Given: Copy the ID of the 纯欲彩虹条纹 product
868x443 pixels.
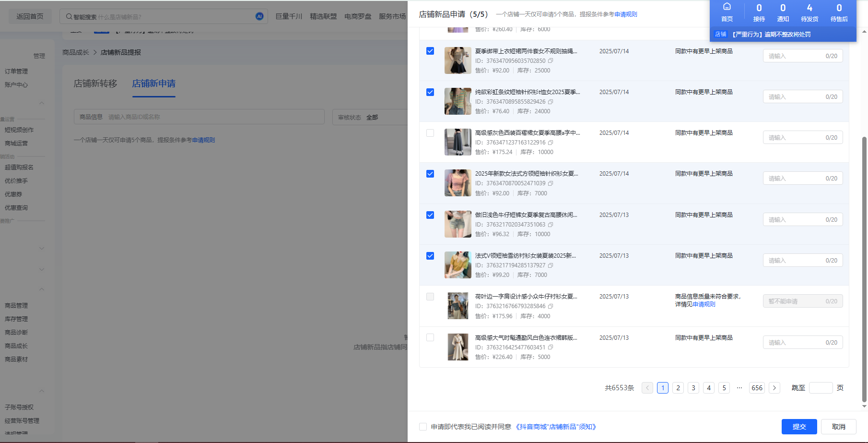Looking at the screenshot, I should (551, 102).
